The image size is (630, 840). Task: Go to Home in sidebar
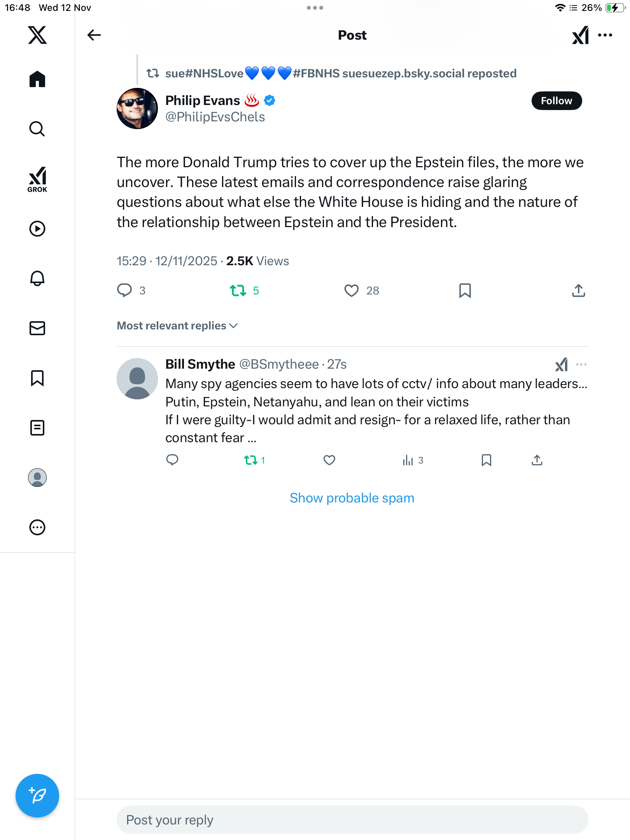point(37,79)
